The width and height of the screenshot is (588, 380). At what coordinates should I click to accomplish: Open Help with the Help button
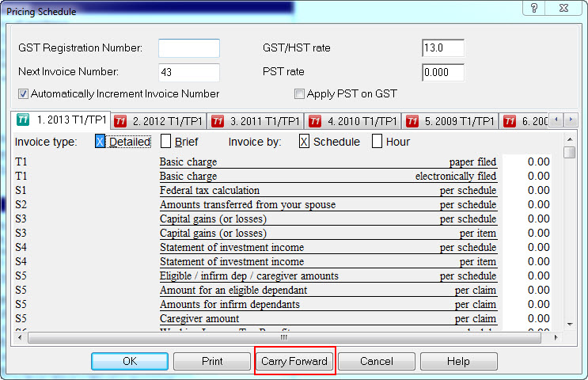459,361
